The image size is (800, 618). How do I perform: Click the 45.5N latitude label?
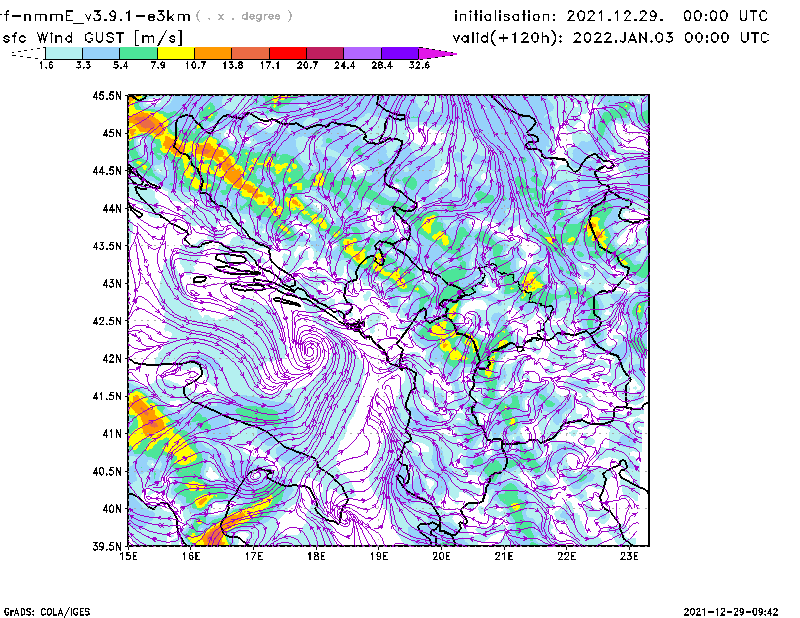(107, 95)
